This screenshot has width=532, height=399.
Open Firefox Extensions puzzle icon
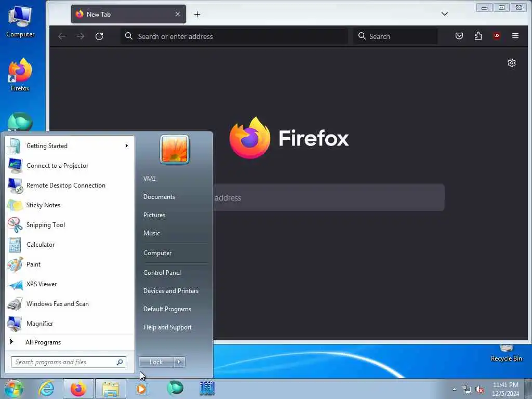tap(478, 36)
